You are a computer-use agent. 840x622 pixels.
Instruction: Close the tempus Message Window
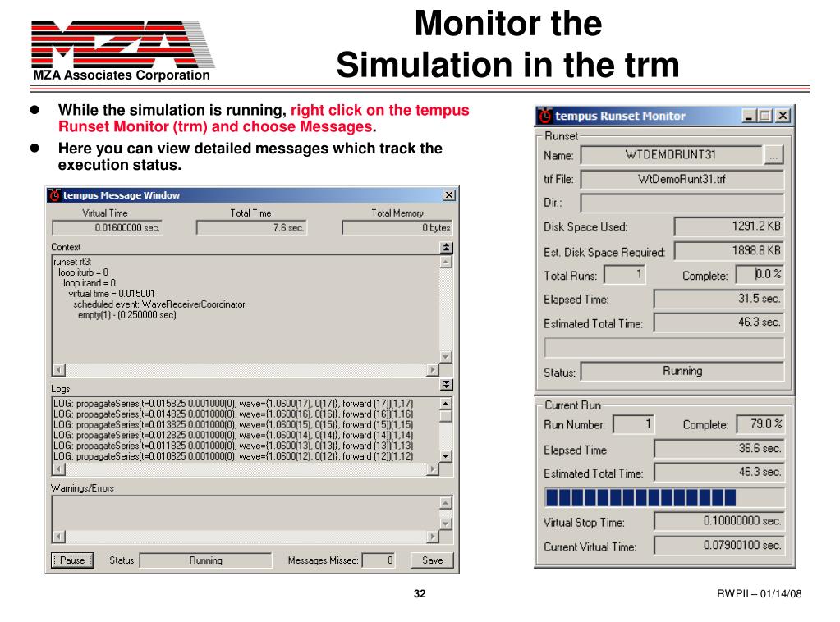449,195
